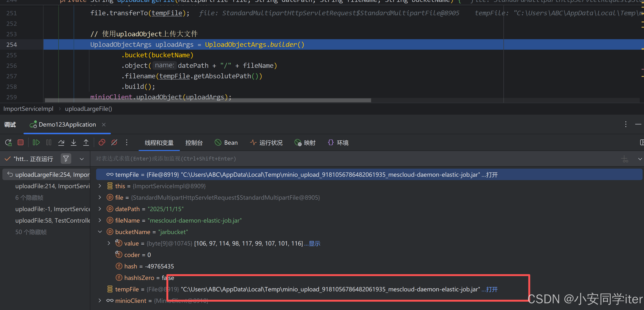Step over the current line
Screen dimensions: 644x310
click(61, 143)
